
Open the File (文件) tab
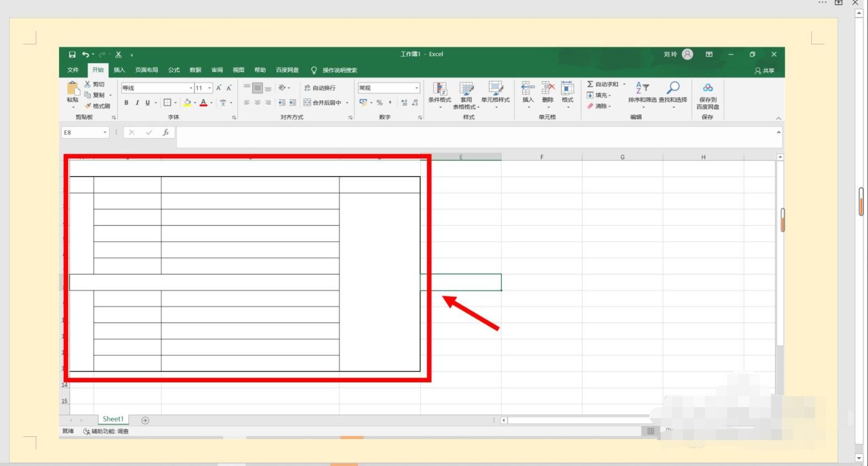(x=73, y=70)
